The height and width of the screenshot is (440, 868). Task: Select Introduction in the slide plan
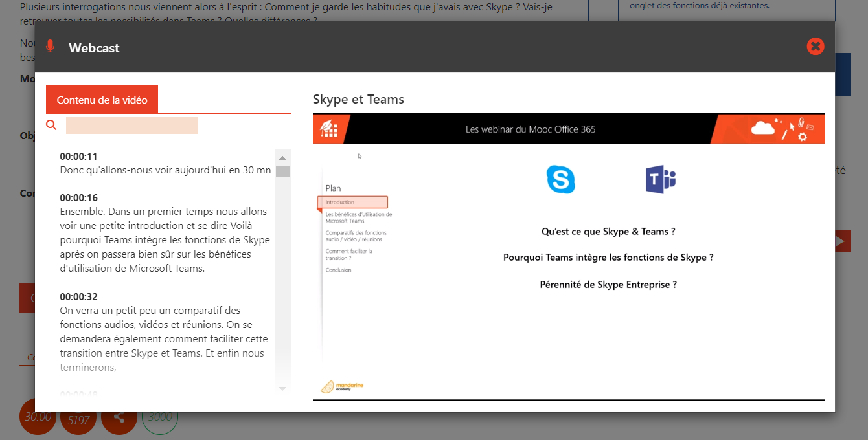[x=352, y=203]
